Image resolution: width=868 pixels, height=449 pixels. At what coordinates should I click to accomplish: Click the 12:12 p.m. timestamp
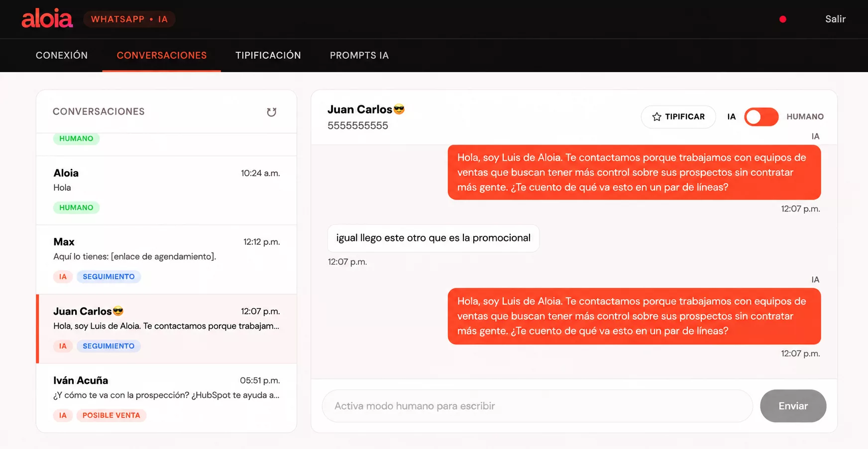pyautogui.click(x=262, y=242)
